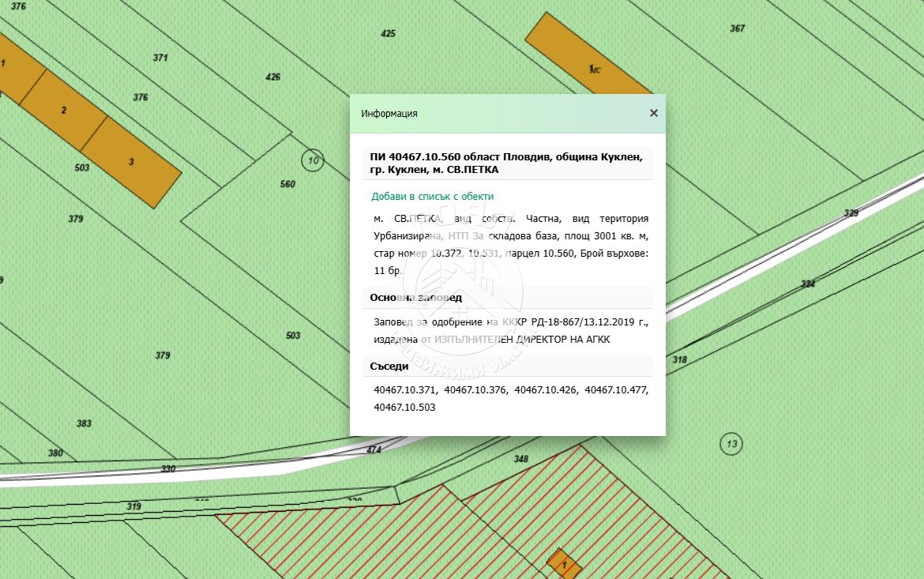Close the Информация popup

(653, 113)
